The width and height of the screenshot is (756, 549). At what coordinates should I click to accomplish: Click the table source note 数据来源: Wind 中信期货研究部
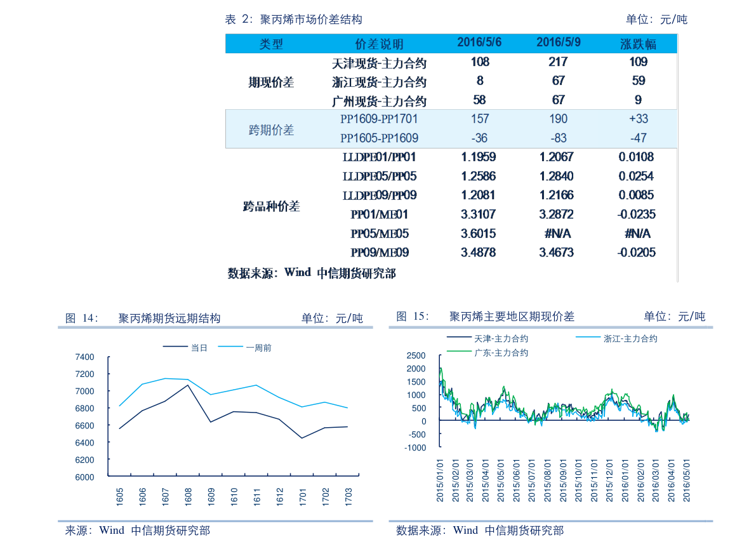pyautogui.click(x=312, y=274)
